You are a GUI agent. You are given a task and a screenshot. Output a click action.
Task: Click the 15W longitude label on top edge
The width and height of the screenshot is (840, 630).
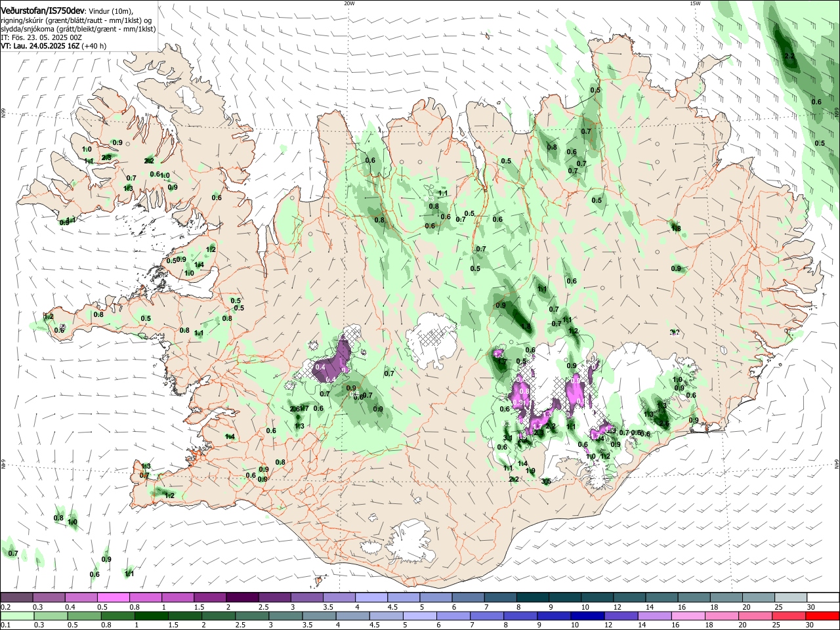pos(695,3)
